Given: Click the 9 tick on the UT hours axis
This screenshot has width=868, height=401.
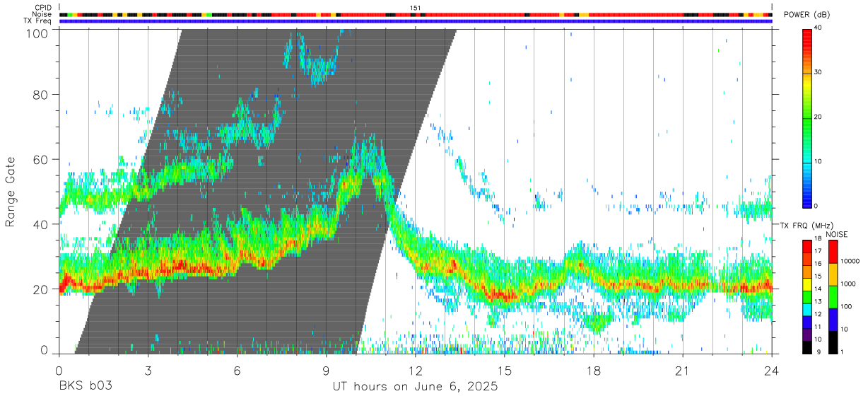Looking at the screenshot, I should pyautogui.click(x=326, y=370).
